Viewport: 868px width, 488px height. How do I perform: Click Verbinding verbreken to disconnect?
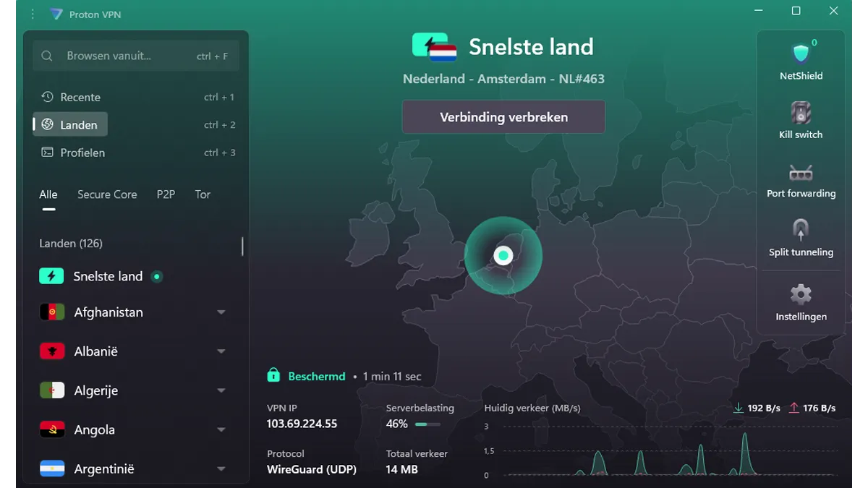pyautogui.click(x=503, y=116)
